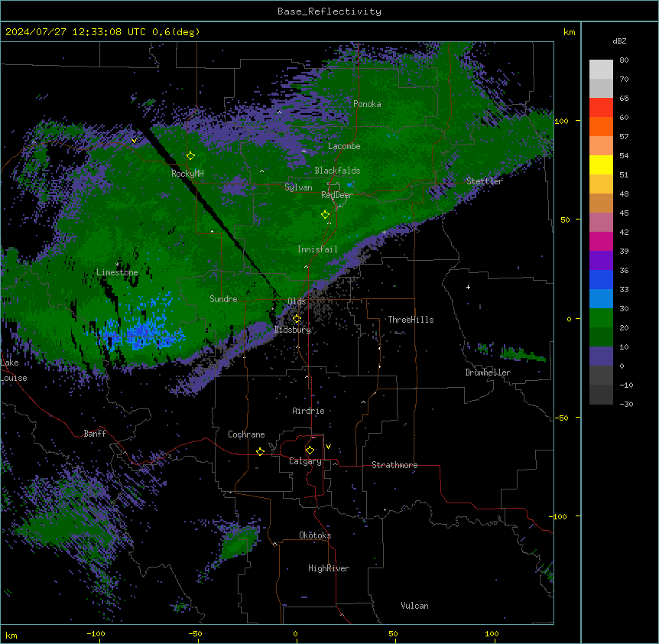
Task: Click the Airdrie city label
Action: (x=309, y=411)
